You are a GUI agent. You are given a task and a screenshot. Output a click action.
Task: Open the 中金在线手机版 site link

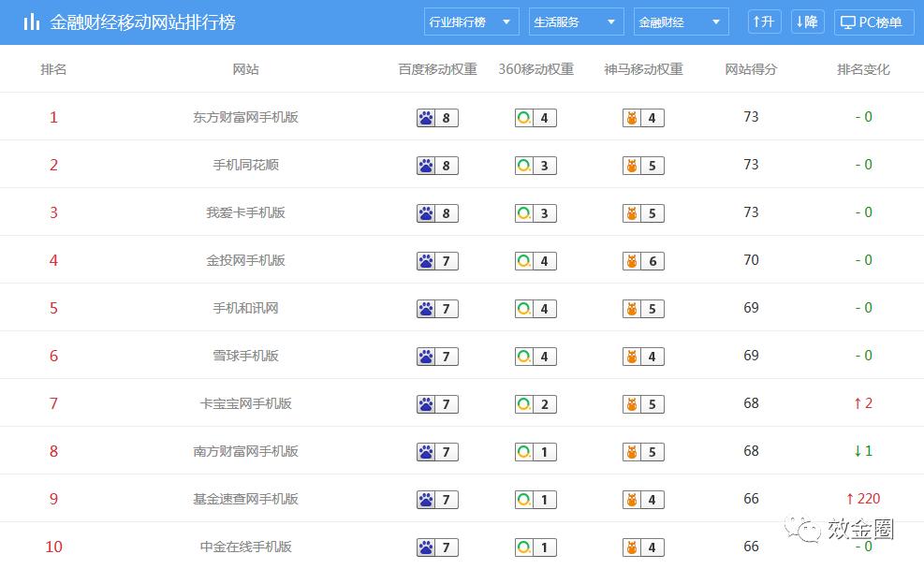pyautogui.click(x=245, y=547)
